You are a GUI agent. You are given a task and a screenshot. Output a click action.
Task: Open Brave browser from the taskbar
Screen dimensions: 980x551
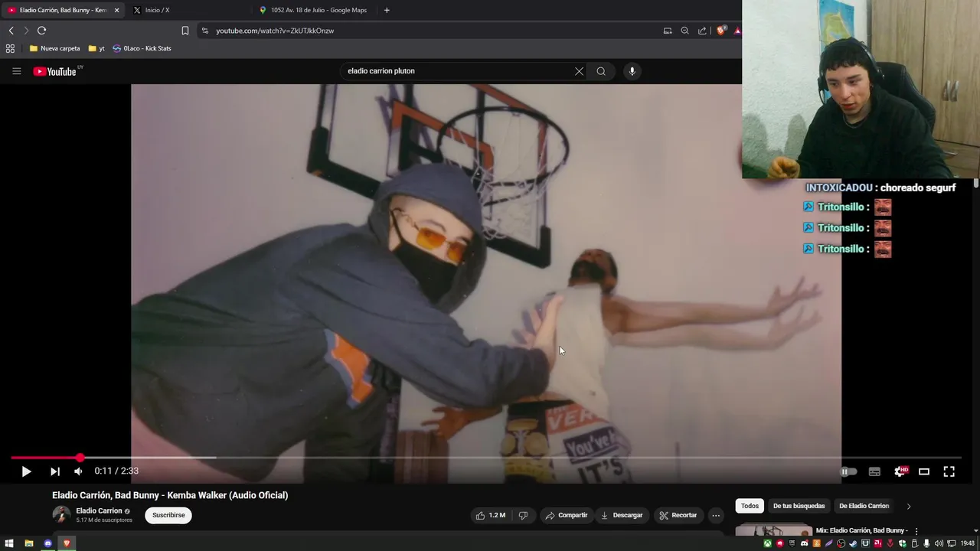67,543
